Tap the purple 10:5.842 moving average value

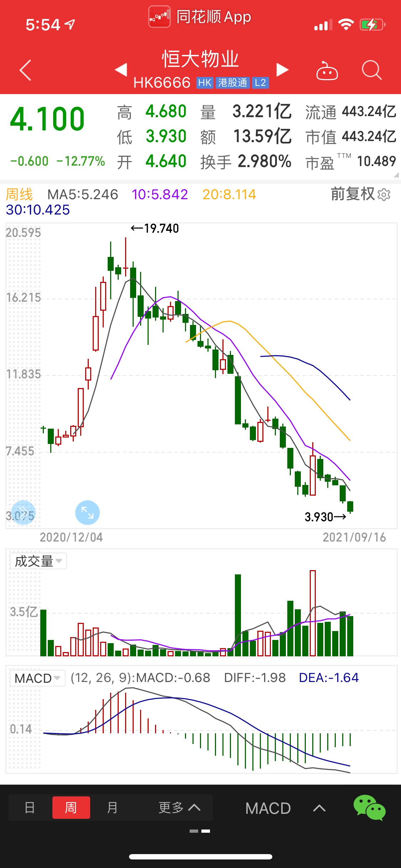pos(160,195)
